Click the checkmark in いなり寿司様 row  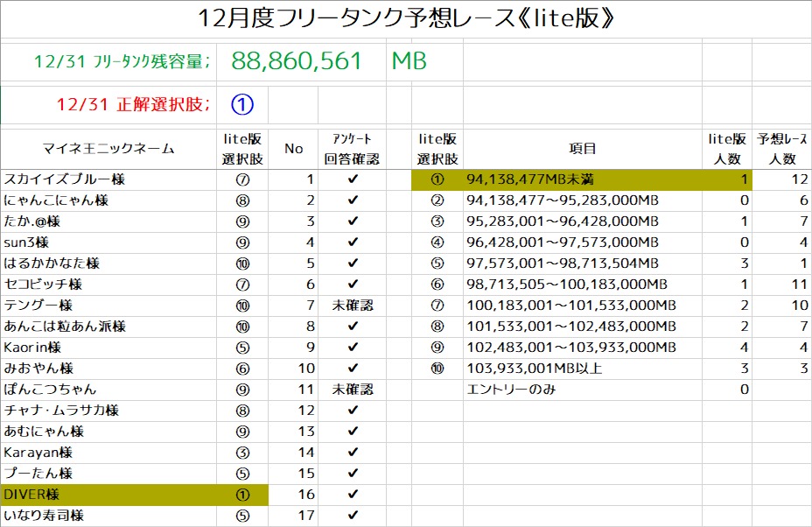[353, 516]
